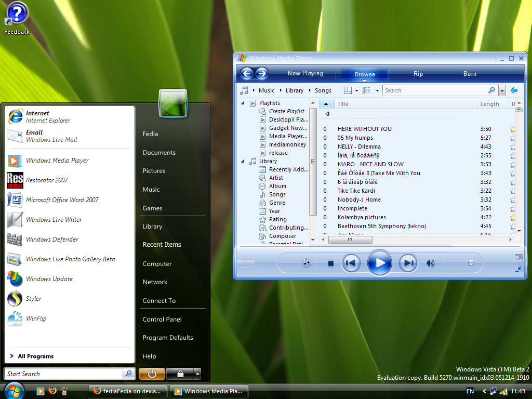The width and height of the screenshot is (532, 399).
Task: Toggle shuffle/repeat button in Media Player
Action: tap(307, 263)
